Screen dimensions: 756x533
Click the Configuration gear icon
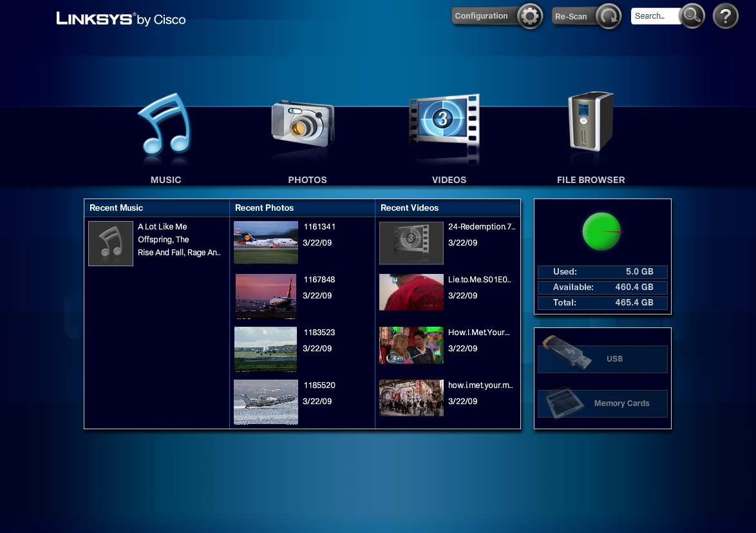[529, 16]
